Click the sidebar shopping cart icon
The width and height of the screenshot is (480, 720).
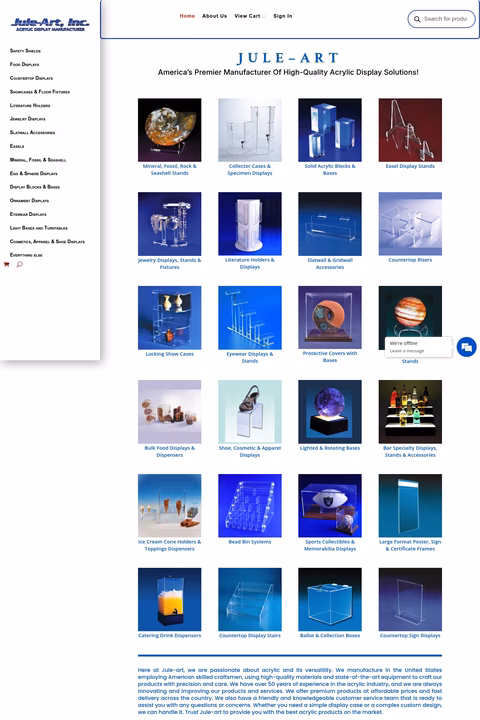point(6,264)
